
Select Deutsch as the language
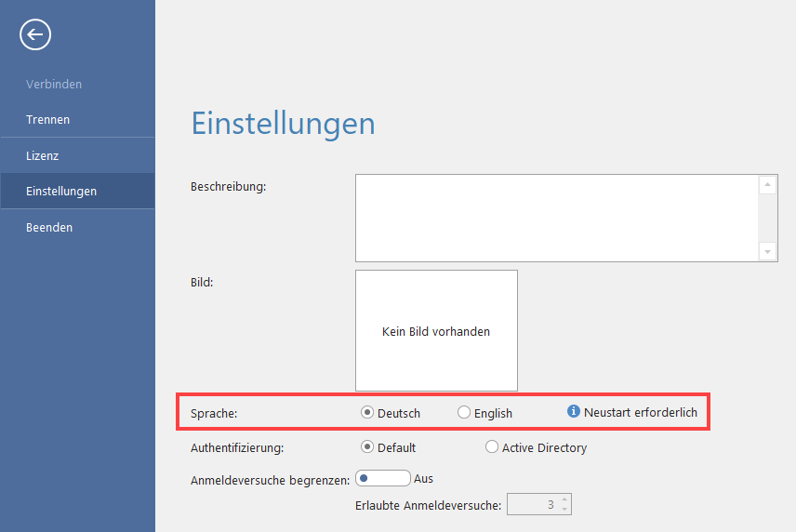(366, 413)
